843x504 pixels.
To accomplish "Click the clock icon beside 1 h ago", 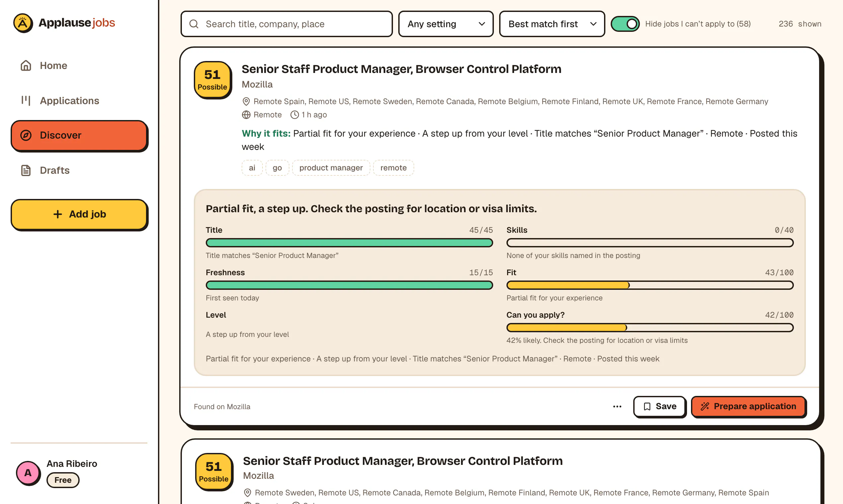I will (294, 115).
